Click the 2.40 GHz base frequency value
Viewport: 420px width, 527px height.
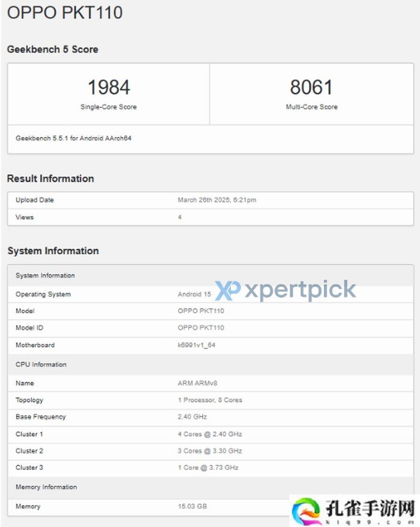(192, 417)
